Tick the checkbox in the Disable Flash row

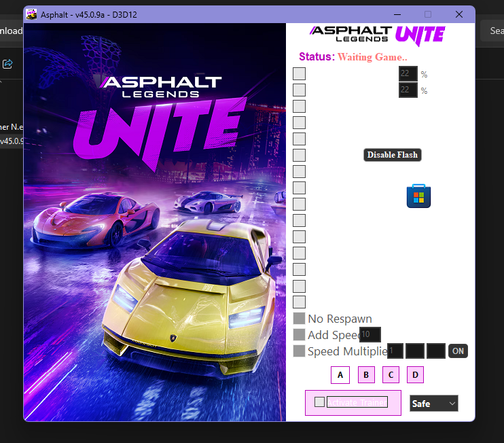tap(299, 155)
